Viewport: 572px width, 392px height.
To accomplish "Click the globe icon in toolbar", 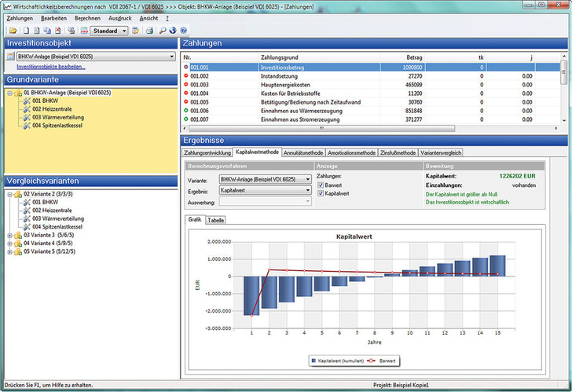I will click(172, 31).
